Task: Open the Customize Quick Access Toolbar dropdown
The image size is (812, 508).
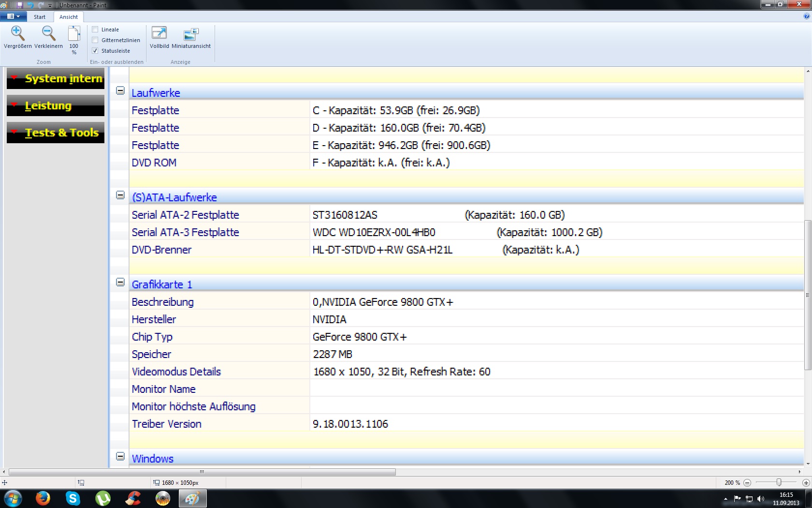Action: [50, 5]
